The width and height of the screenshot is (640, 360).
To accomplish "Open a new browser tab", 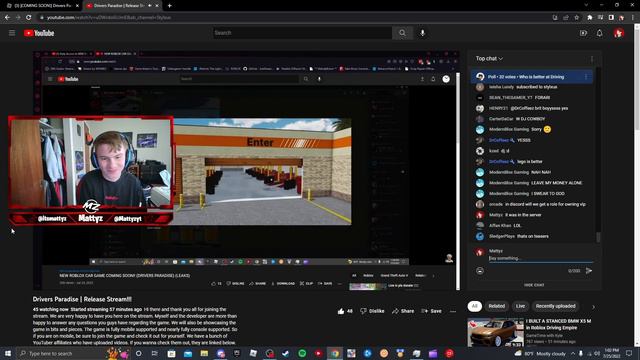I will click(169, 6).
